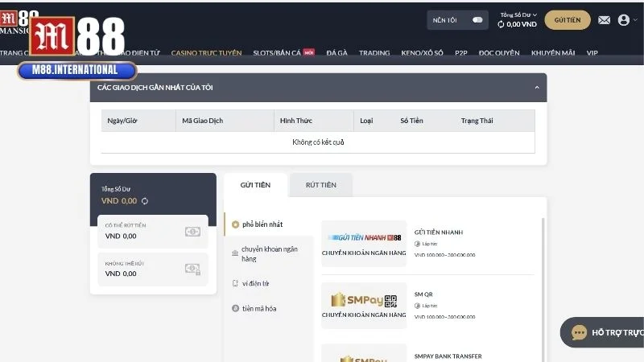This screenshot has height=362, width=644.
Task: Open KHUYẾN MÃI menu
Action: tap(553, 53)
